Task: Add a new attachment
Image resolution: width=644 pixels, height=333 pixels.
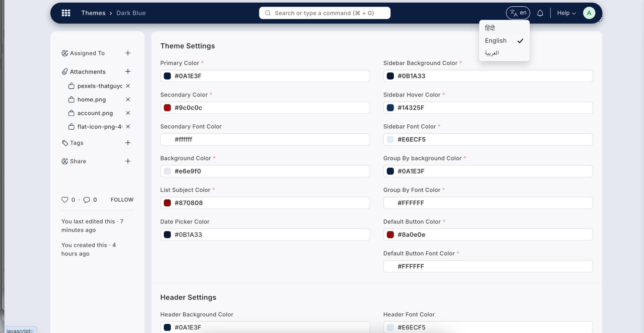Action: point(128,71)
